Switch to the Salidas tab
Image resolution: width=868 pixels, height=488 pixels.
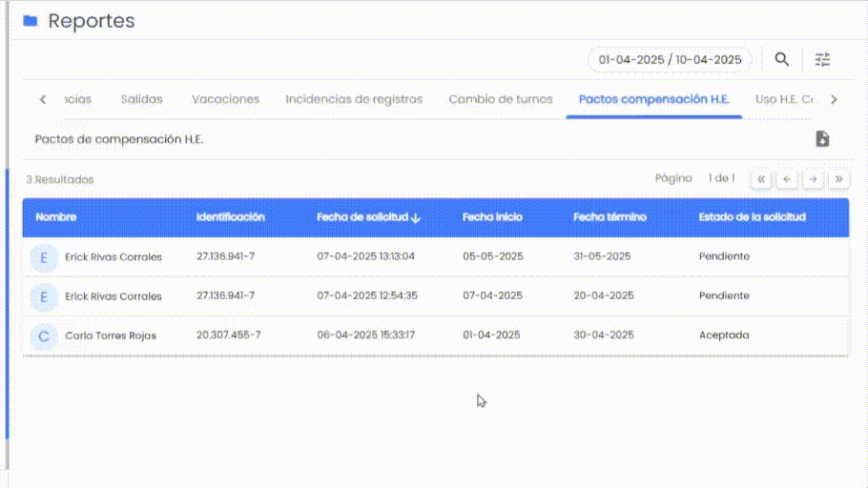pos(142,99)
